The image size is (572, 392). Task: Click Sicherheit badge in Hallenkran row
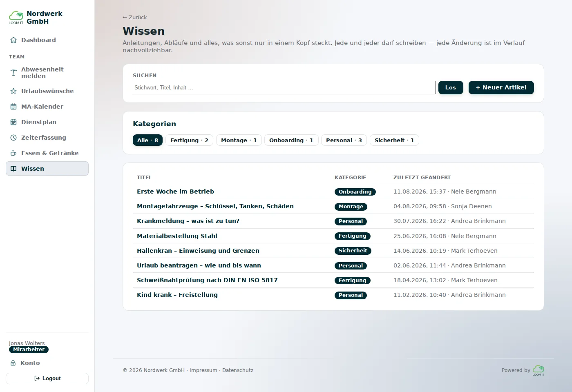353,251
